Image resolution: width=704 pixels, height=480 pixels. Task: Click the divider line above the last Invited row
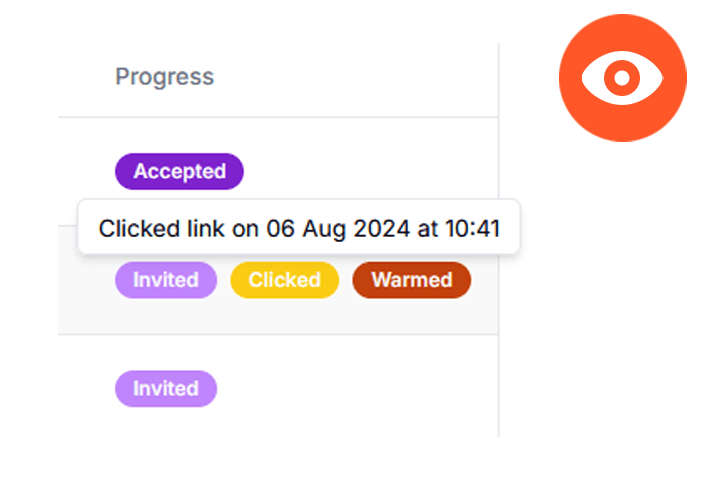278,335
